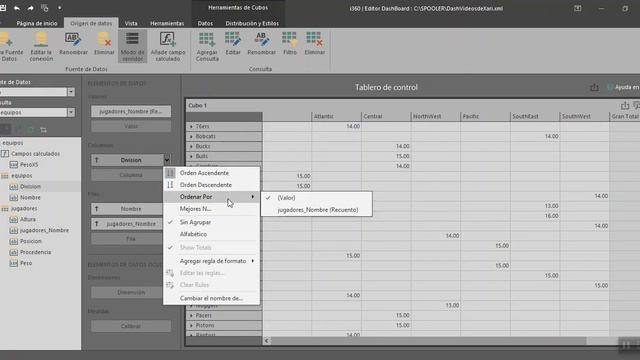Select PesoXS calculated field

(29, 165)
